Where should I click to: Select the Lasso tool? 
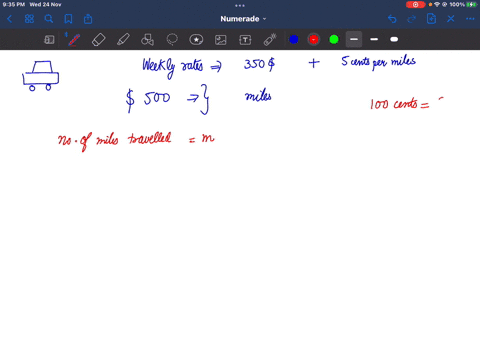coord(172,40)
